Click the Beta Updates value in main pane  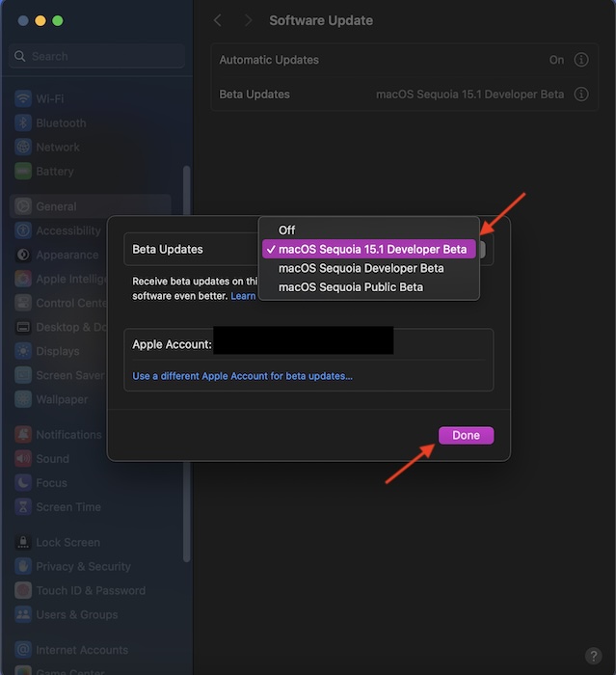[x=470, y=94]
